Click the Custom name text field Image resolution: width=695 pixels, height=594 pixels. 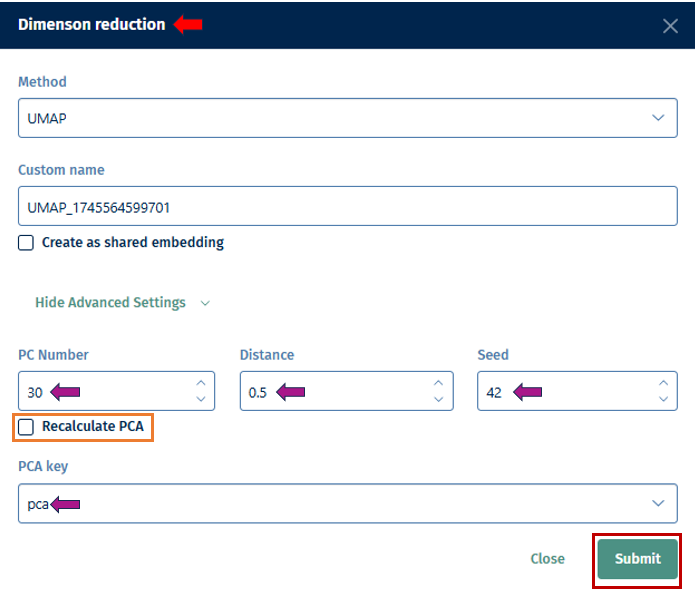347,206
